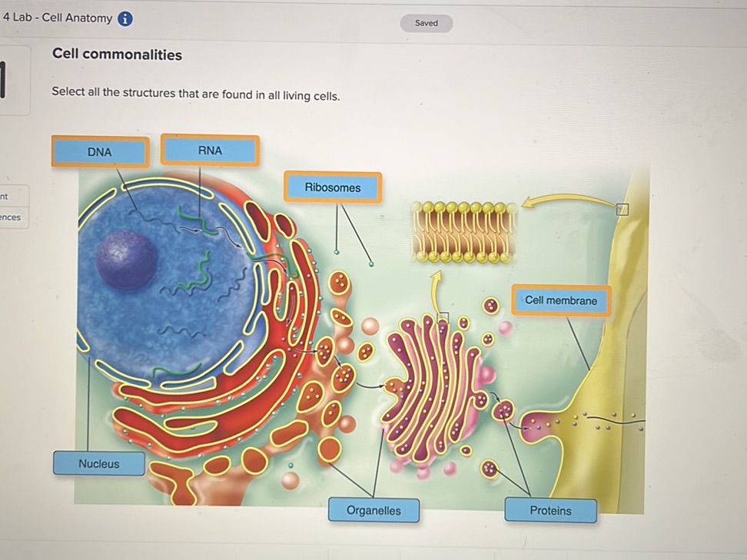Click the question number 1 box

pyautogui.click(x=13, y=80)
